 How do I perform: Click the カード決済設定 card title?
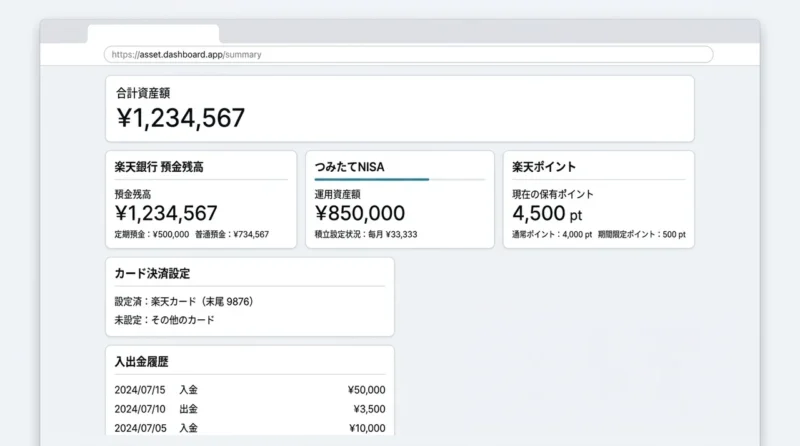pyautogui.click(x=152, y=274)
